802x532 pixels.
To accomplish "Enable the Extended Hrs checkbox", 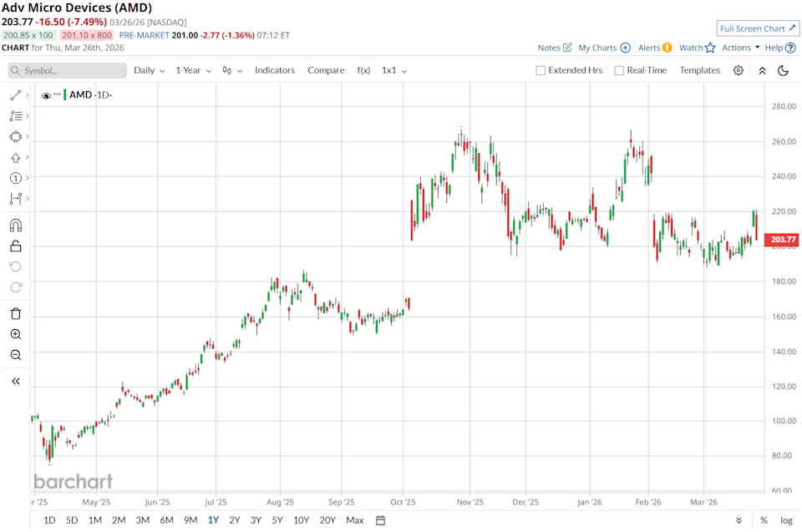I will point(541,71).
